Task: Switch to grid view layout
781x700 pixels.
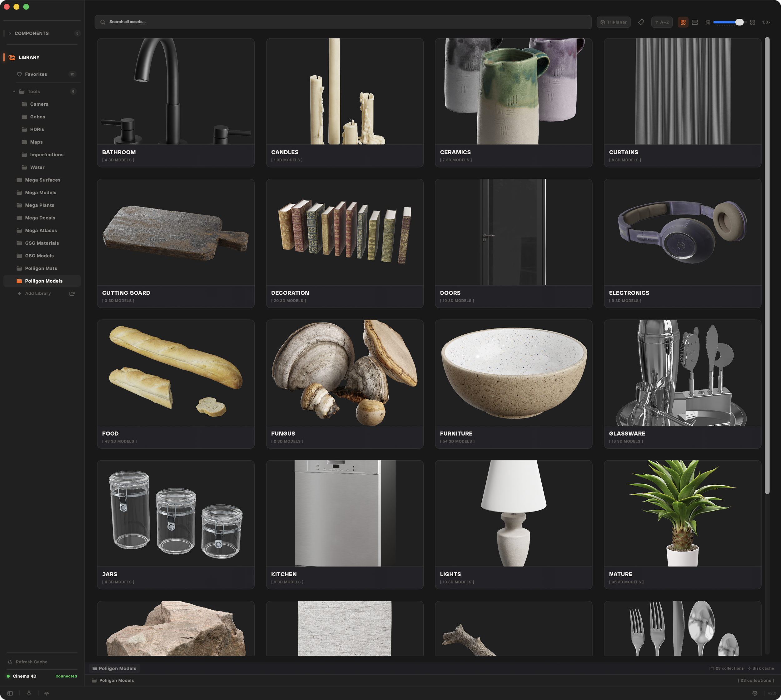Action: click(x=683, y=22)
